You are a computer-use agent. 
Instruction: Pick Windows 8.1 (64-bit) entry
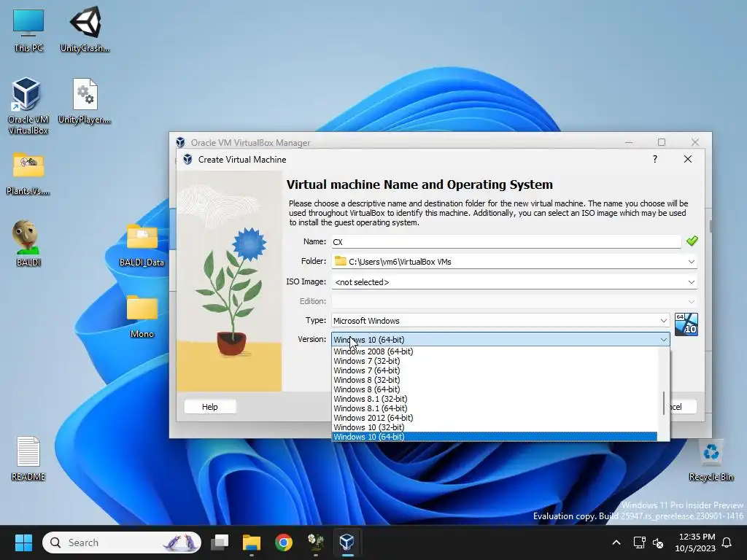(x=495, y=408)
